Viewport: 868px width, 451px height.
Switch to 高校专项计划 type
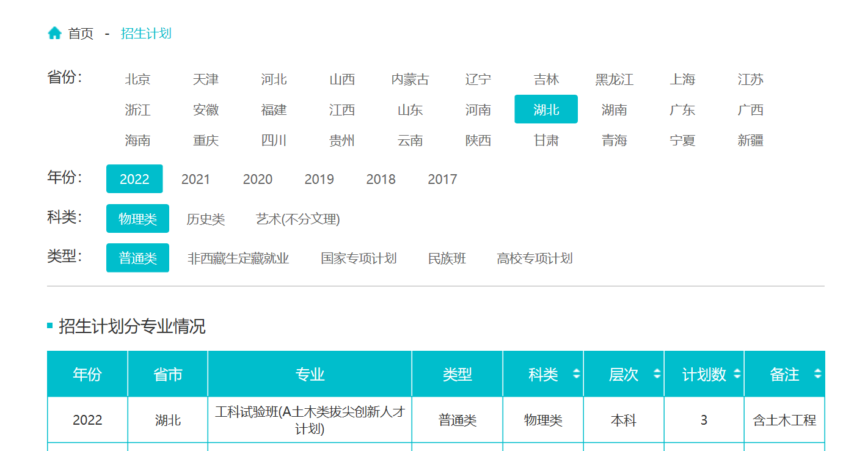(x=534, y=258)
